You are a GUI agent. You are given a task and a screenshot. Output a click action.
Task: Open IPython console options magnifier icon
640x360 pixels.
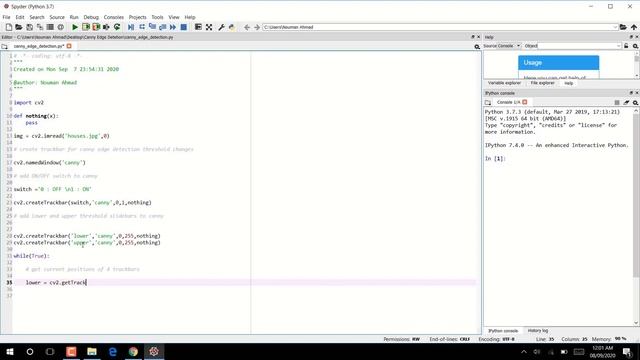[x=636, y=102]
